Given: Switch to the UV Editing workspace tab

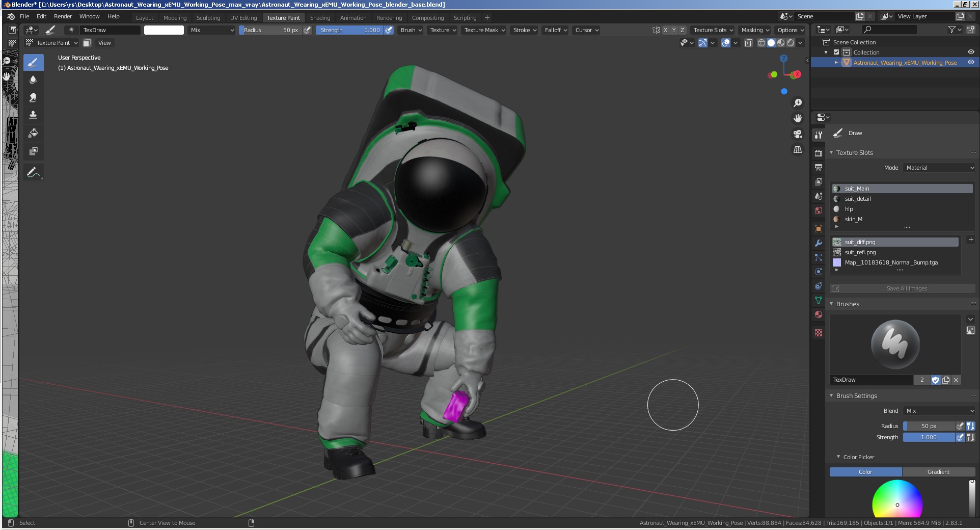Looking at the screenshot, I should (x=243, y=17).
